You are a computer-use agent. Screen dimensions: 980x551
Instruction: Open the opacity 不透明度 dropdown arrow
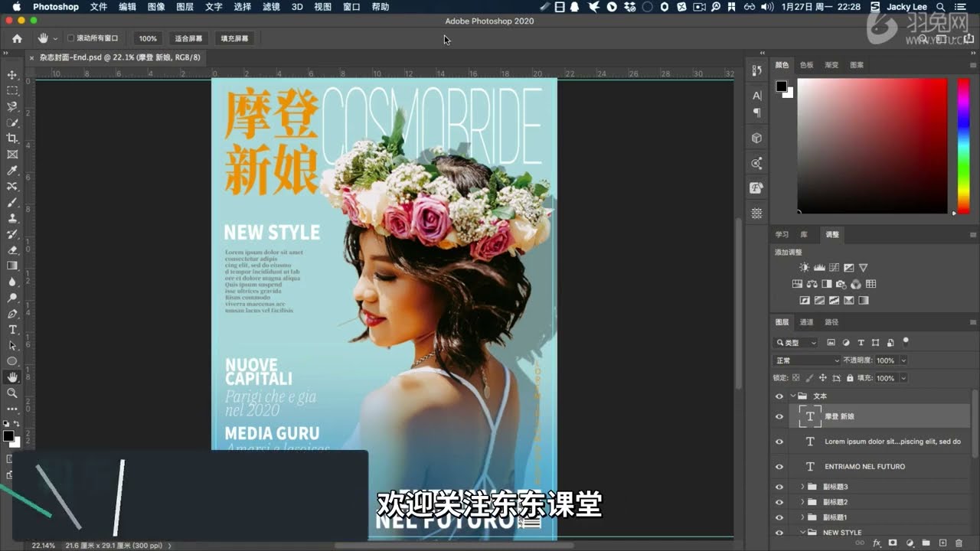(903, 360)
